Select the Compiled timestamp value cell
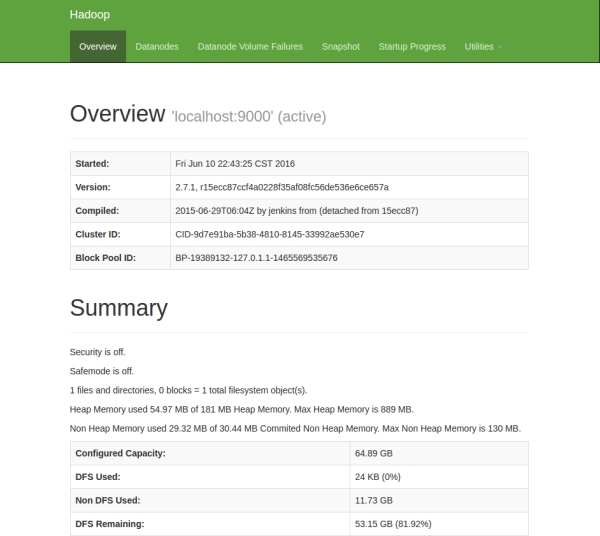This screenshot has width=600, height=536. coord(296,211)
